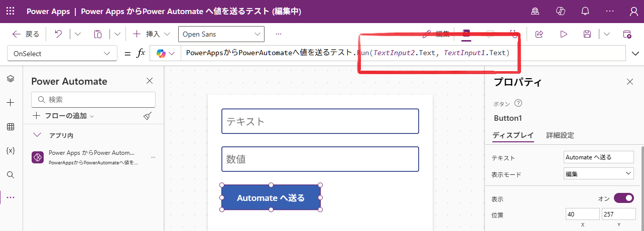Open the 表示モード dropdown
The width and height of the screenshot is (644, 231).
click(599, 174)
